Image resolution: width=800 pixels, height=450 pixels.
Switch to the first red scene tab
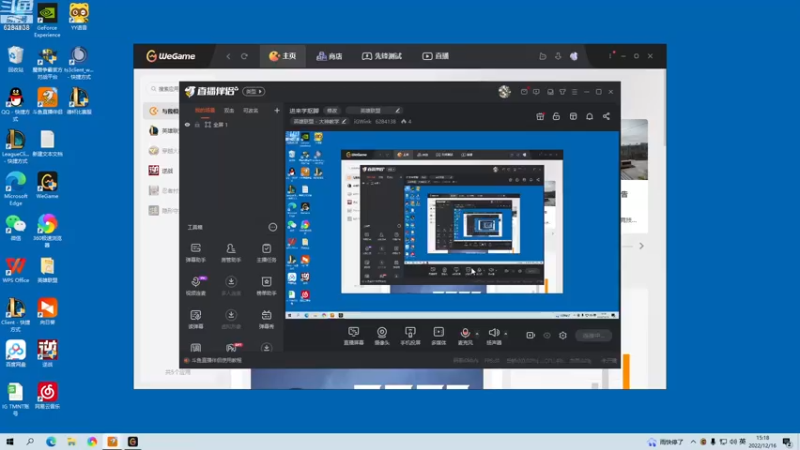click(205, 110)
